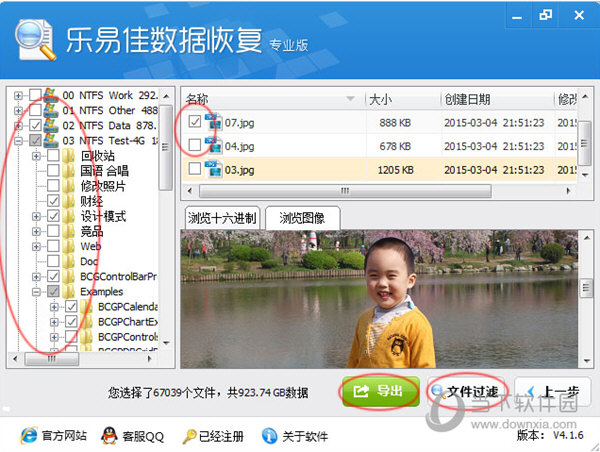Viewport: 600px width, 452px height.
Task: Click the drive icon for 02 NTFS Data
Action: pos(51,125)
